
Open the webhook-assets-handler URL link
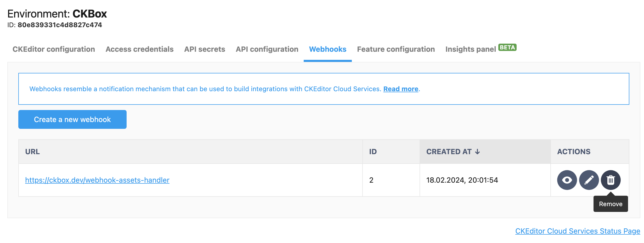coord(97,180)
